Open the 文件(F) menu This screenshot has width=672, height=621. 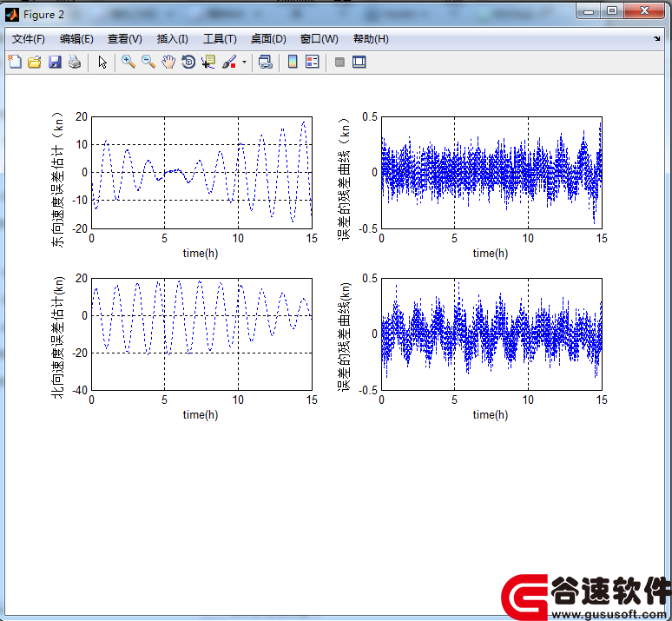(29, 39)
